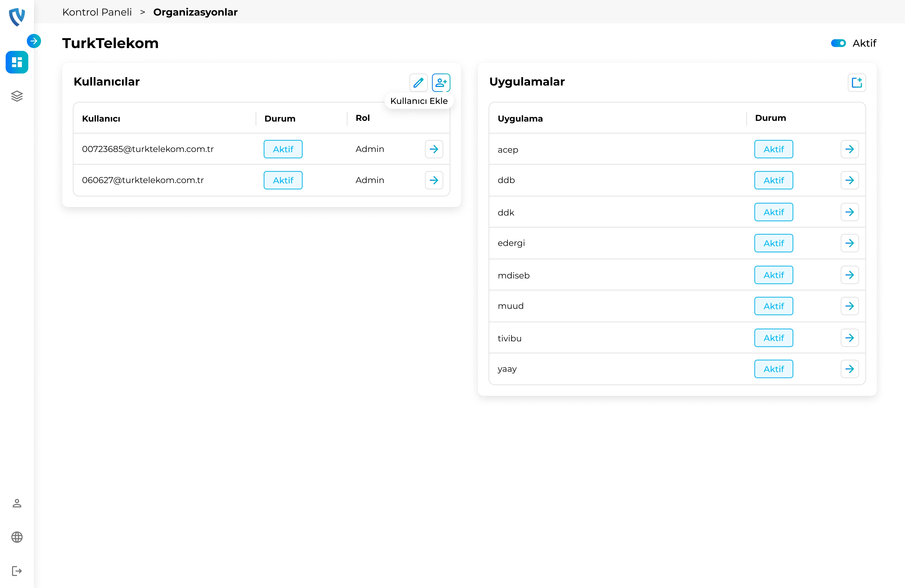Click the Kullanıcılar panel heading
The image size is (905, 588).
(x=107, y=82)
